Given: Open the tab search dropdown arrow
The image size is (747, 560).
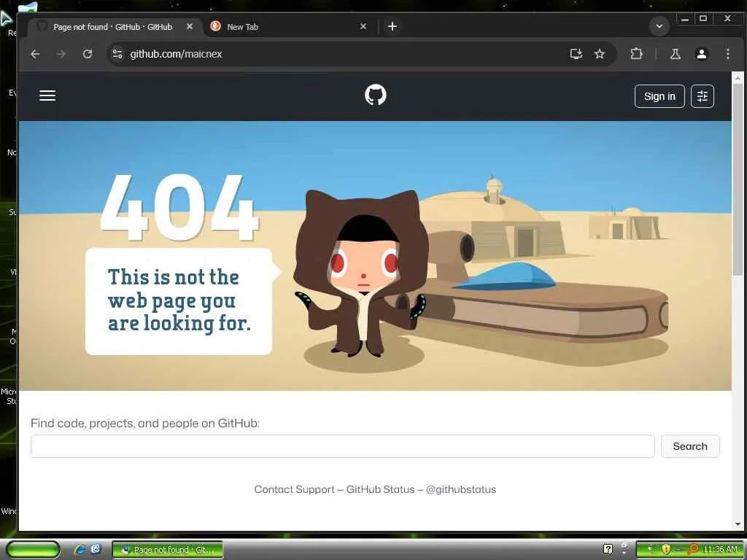Looking at the screenshot, I should coord(659,26).
